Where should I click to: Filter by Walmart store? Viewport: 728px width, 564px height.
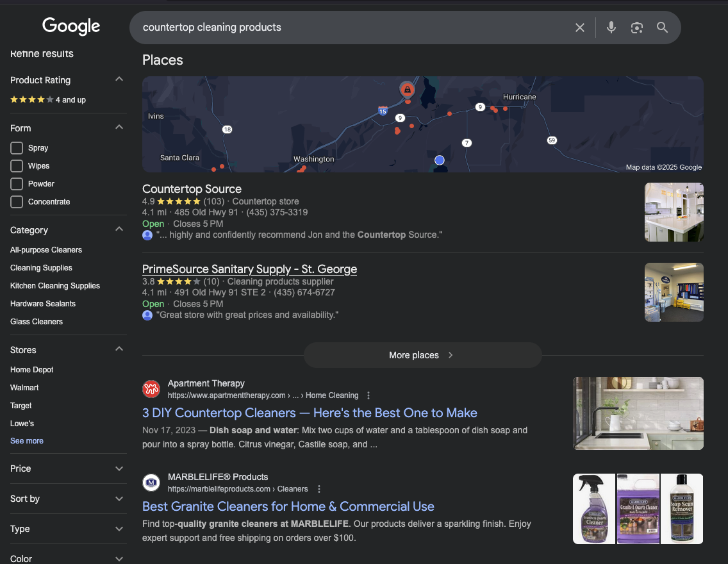[x=24, y=388]
